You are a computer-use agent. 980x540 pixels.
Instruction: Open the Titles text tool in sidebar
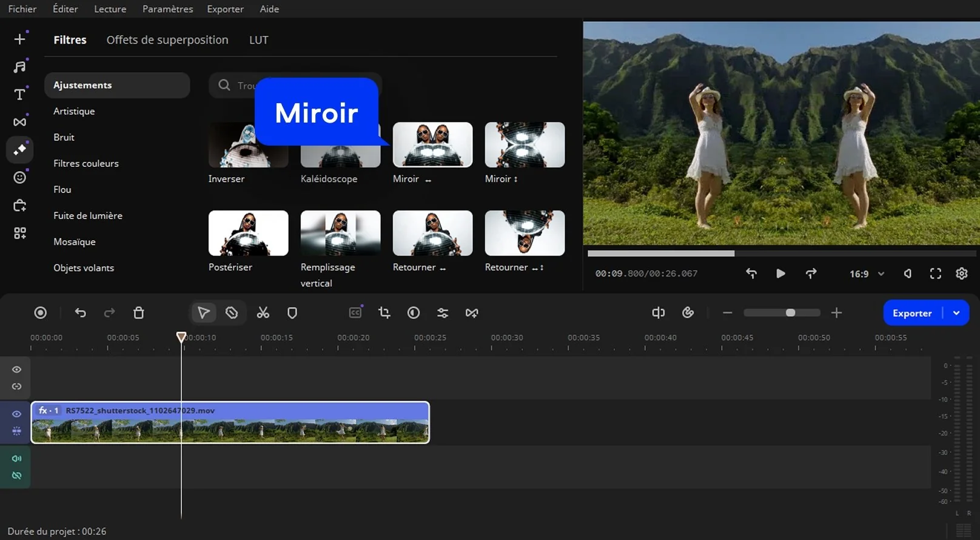19,95
